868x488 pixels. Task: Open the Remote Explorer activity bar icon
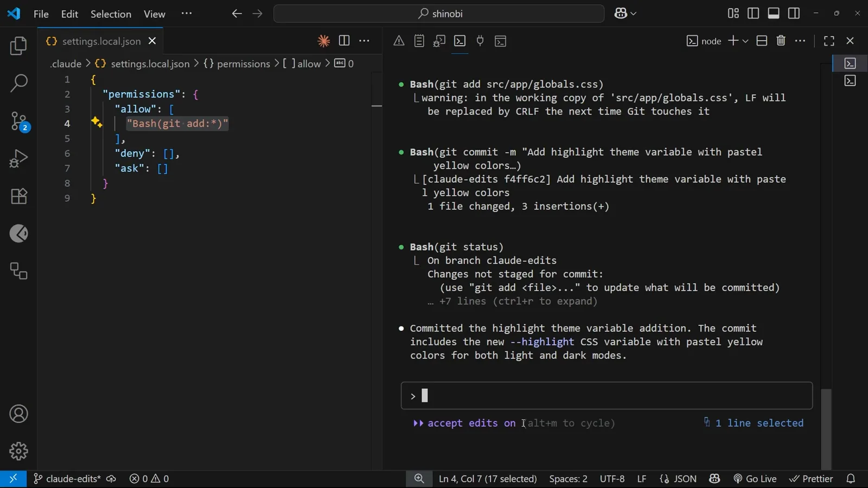coord(18,271)
